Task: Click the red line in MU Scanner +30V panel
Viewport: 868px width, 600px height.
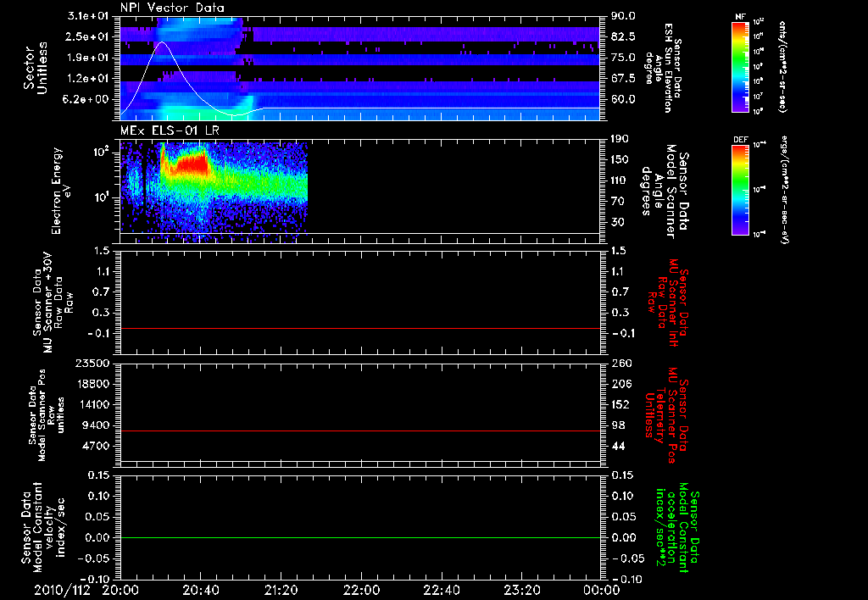Action: (360, 328)
